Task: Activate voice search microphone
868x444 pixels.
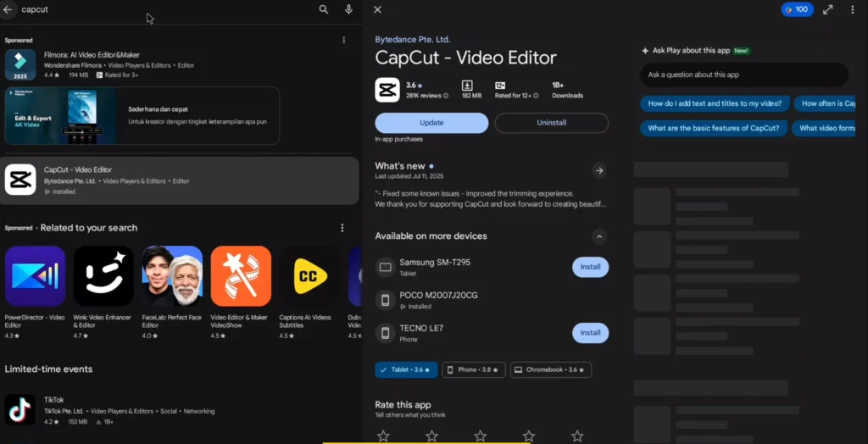Action: click(x=348, y=9)
